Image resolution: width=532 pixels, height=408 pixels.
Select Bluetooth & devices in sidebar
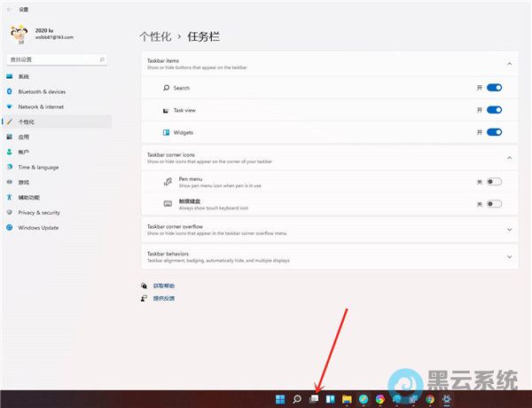tap(42, 91)
